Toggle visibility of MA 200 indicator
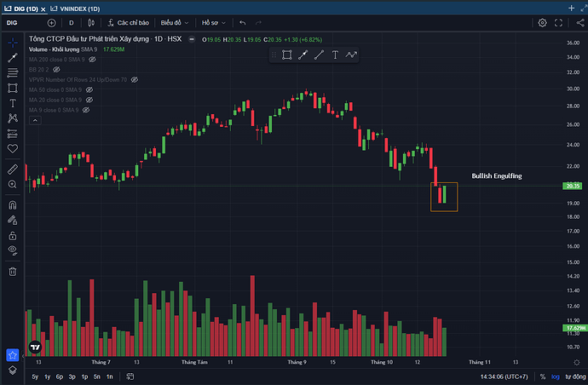This screenshot has width=588, height=385. click(92, 60)
